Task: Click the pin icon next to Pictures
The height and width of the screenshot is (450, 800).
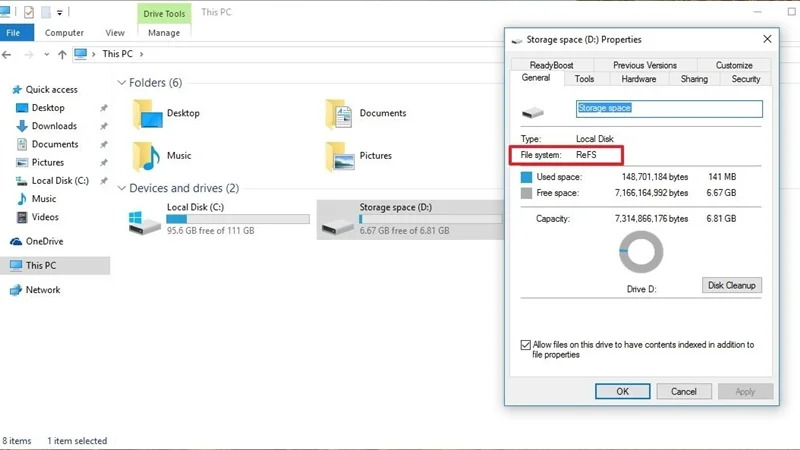Action: 104,163
